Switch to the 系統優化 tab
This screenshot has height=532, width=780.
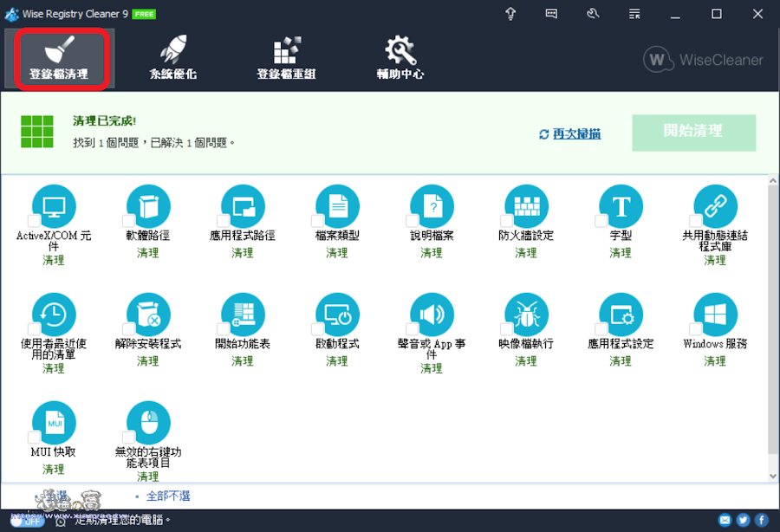click(x=173, y=59)
